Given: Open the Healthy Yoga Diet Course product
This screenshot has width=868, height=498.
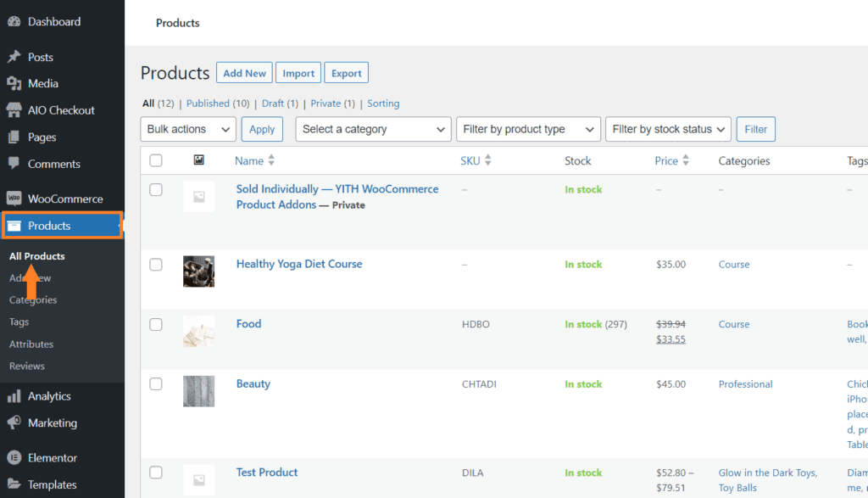Looking at the screenshot, I should pyautogui.click(x=298, y=264).
